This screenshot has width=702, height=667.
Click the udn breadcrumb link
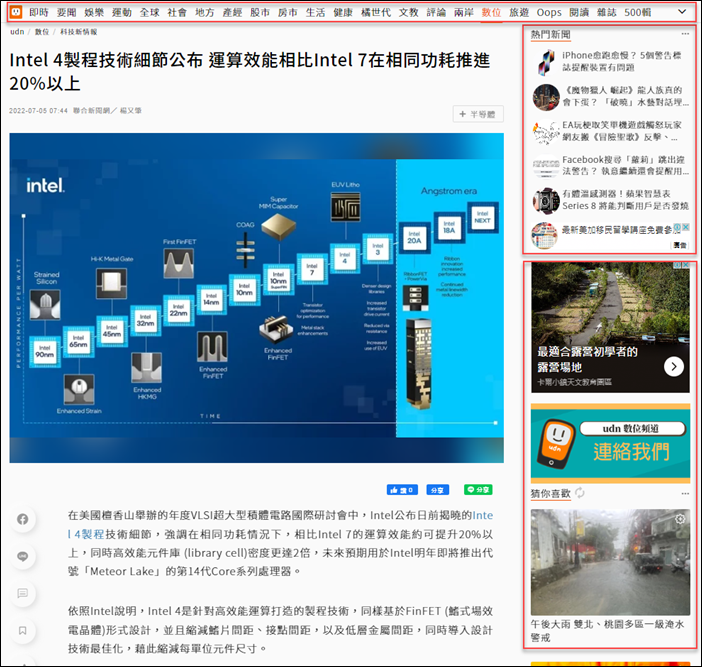point(17,32)
